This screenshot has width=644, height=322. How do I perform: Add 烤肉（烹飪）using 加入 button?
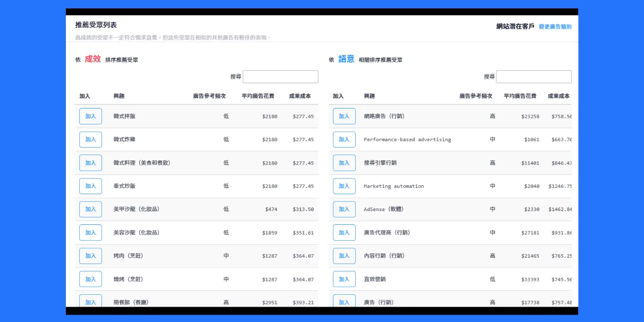pyautogui.click(x=91, y=256)
